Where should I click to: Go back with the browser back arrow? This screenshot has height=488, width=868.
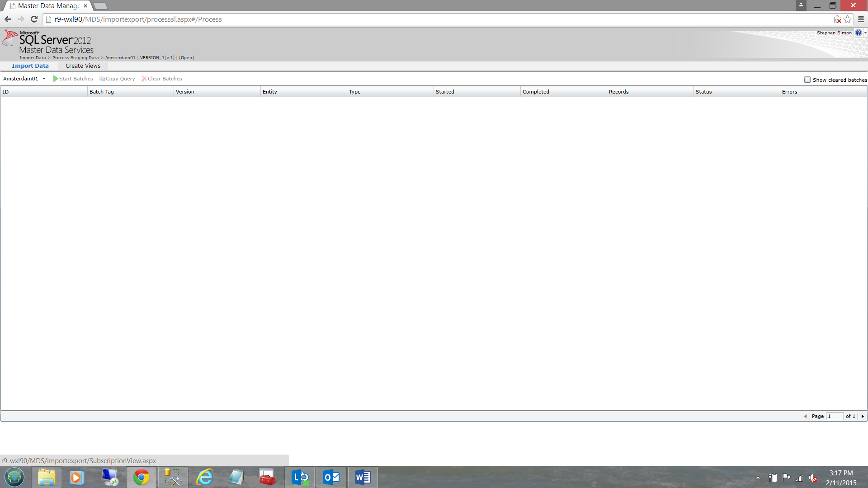(x=8, y=19)
